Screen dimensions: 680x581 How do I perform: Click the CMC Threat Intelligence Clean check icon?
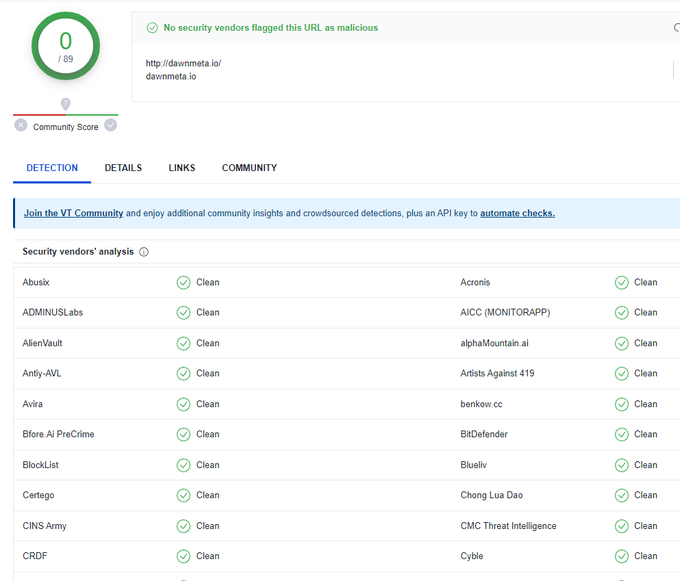(621, 526)
